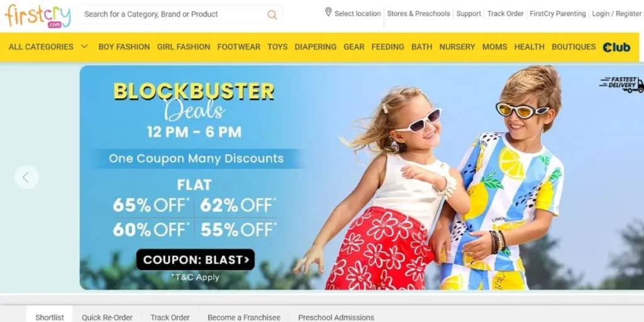Screen dimensions: 644x322
Task: Open the FirstCry Parenting link
Action: tap(558, 14)
